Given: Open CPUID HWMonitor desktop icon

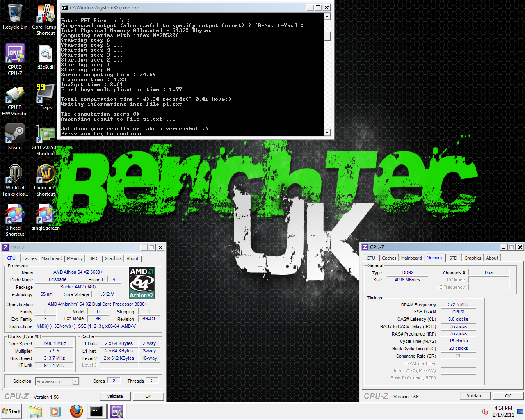Looking at the screenshot, I should pyautogui.click(x=15, y=100).
